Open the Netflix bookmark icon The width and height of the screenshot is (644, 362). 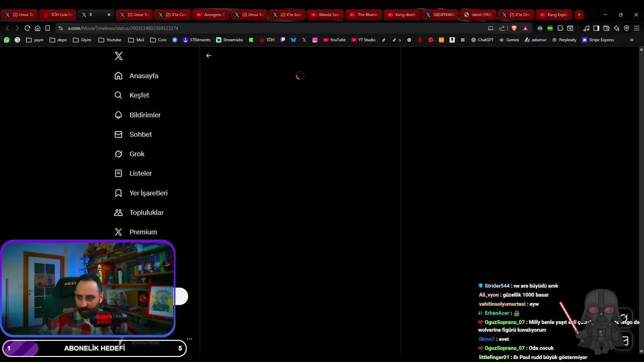point(420,40)
